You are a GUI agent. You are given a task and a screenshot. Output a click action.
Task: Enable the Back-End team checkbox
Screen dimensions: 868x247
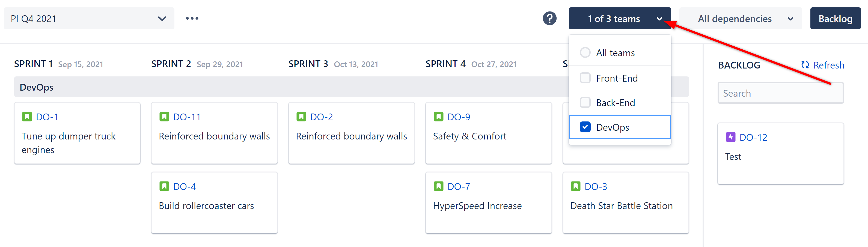tap(585, 102)
